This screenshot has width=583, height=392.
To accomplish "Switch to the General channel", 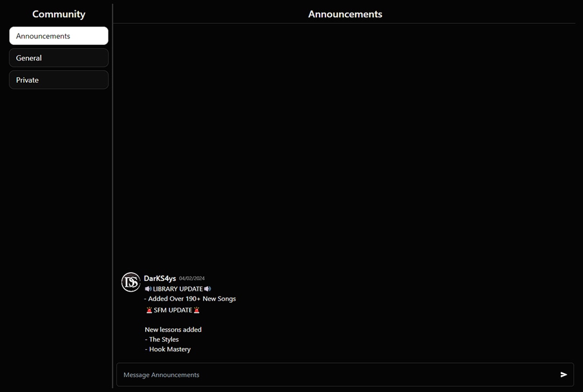I will click(59, 58).
